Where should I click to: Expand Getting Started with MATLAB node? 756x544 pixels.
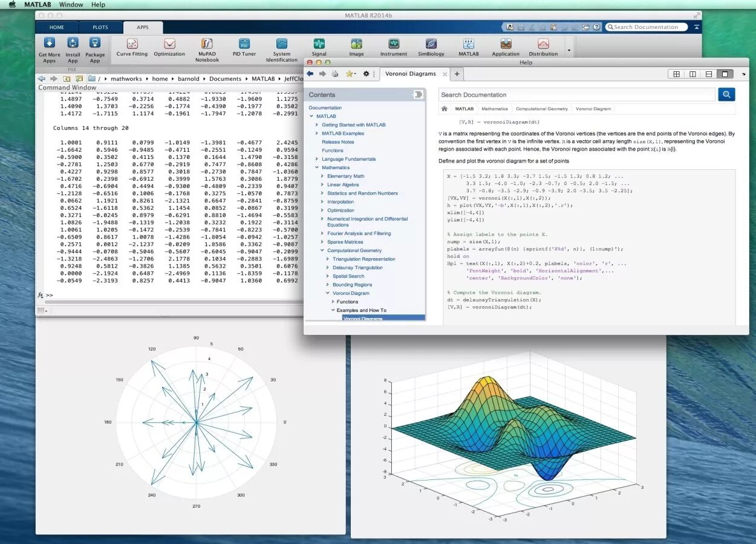(x=316, y=125)
